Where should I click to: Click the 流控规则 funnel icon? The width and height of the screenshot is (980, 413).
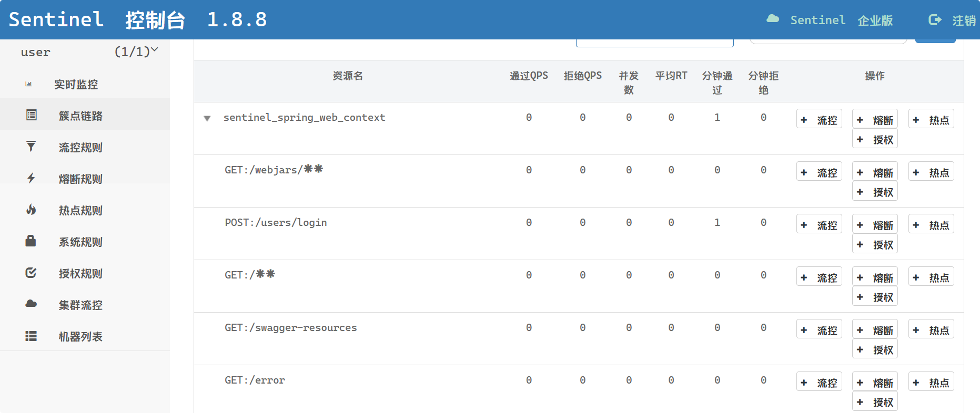[x=31, y=146]
